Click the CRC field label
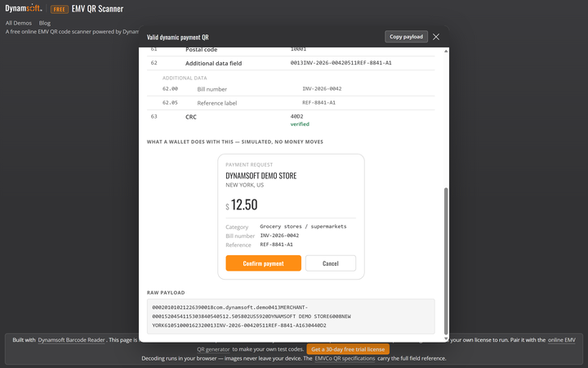Viewport: 588px width, 368px height. pyautogui.click(x=191, y=117)
